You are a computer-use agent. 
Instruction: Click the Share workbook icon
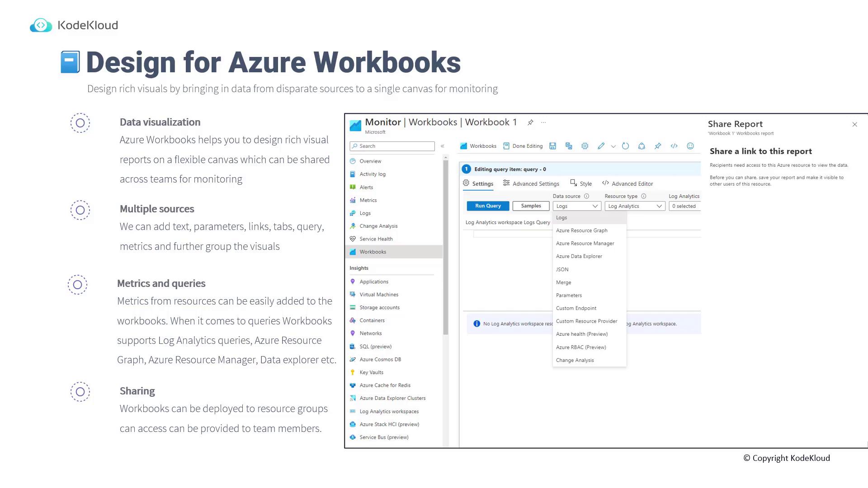[642, 146]
